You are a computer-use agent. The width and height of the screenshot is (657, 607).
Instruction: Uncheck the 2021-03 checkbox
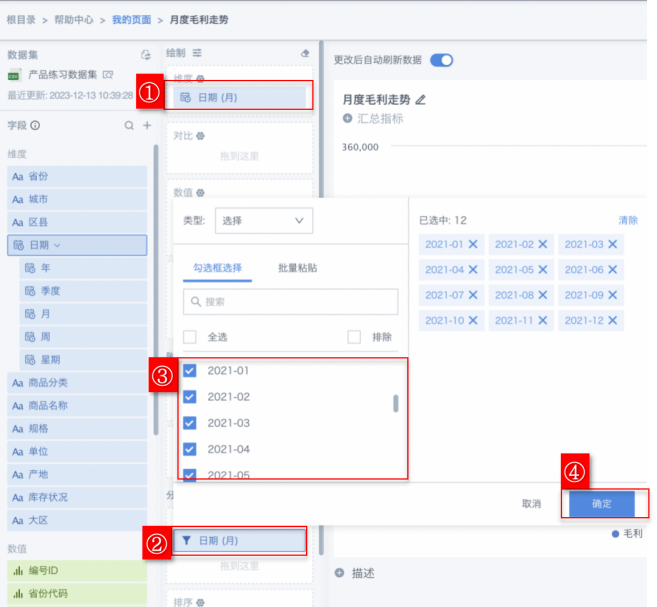190,423
